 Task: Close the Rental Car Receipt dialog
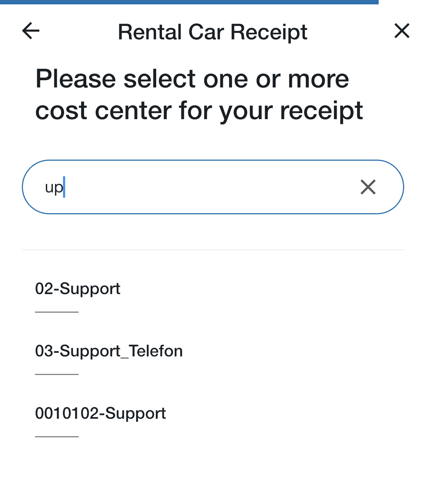(x=402, y=31)
